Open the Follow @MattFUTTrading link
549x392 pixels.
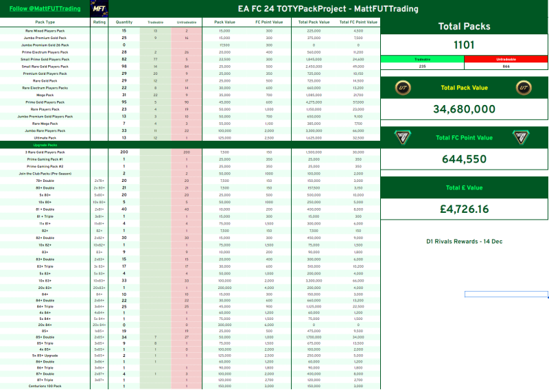(45, 8)
